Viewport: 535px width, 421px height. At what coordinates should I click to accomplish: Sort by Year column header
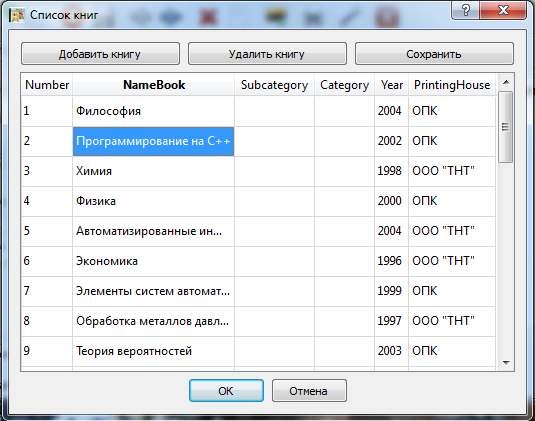pos(391,85)
